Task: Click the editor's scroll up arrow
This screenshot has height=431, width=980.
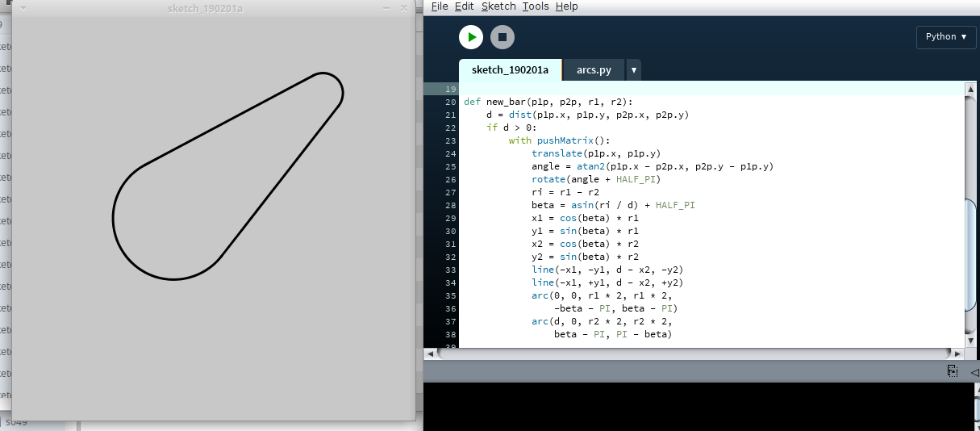Action: (x=971, y=88)
